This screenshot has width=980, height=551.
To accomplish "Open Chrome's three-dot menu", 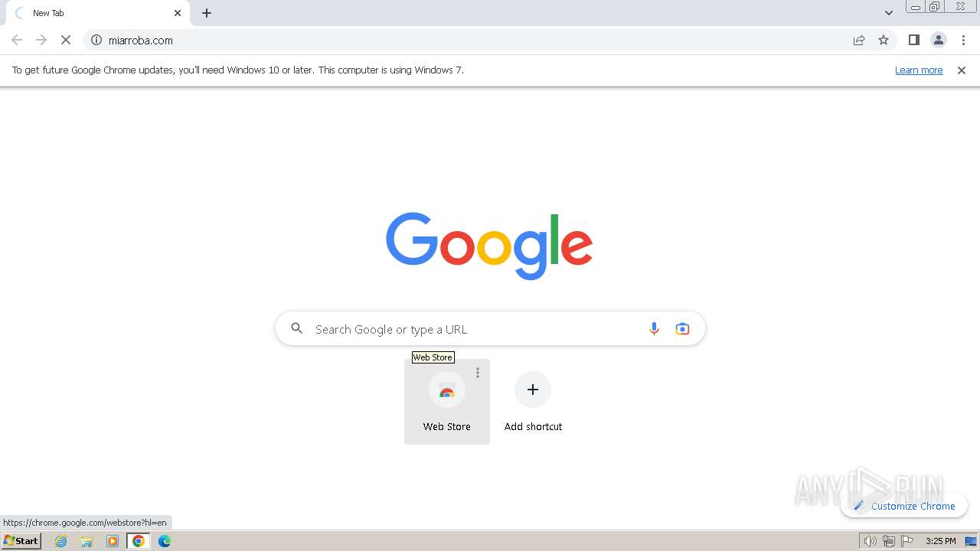I will point(964,41).
